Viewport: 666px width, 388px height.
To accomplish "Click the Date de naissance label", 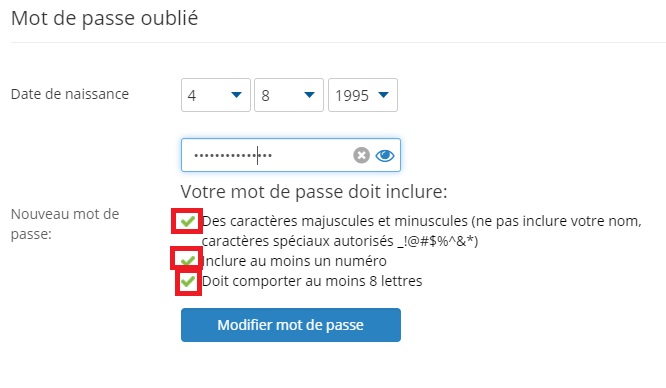I will tap(70, 94).
